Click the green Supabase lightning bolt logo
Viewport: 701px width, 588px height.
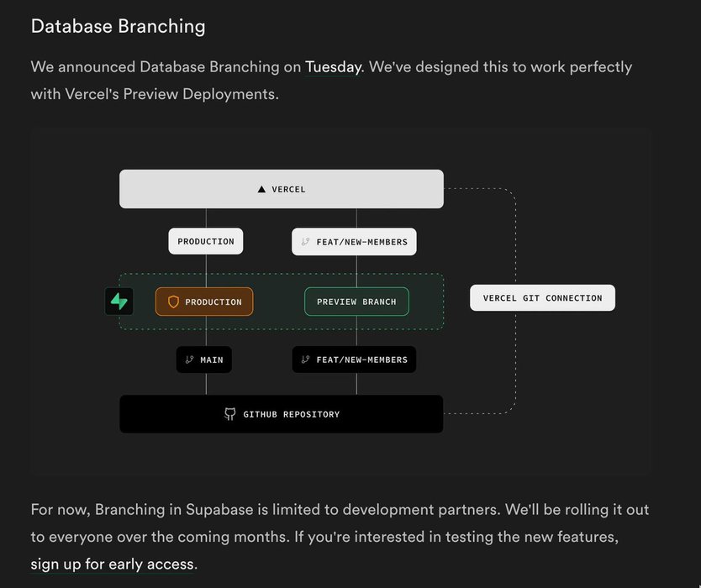119,302
